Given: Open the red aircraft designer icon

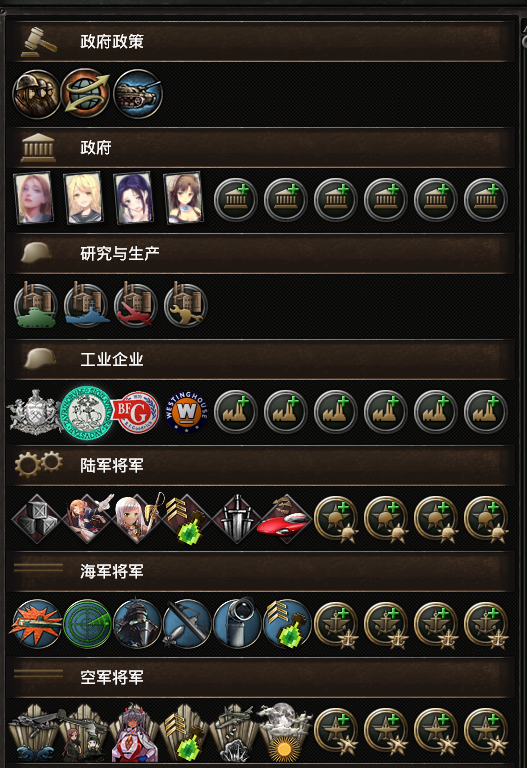Looking at the screenshot, I should 136,305.
